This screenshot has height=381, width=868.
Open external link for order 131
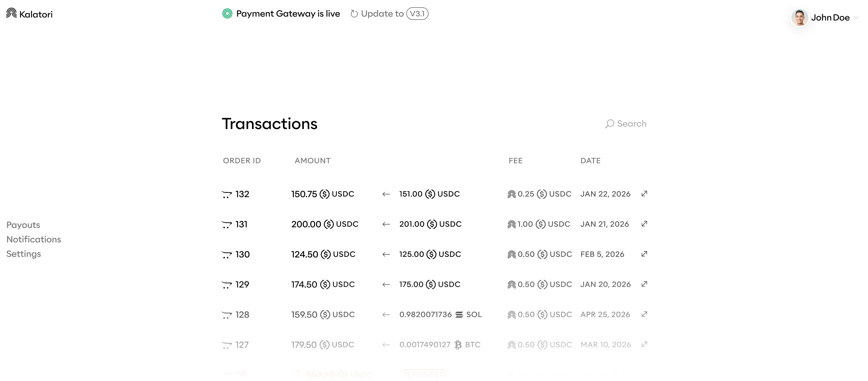(644, 224)
